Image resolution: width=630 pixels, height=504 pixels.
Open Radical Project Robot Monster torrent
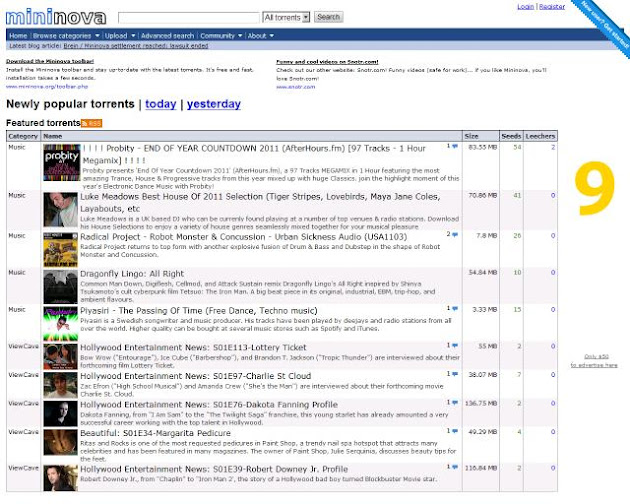pos(243,237)
